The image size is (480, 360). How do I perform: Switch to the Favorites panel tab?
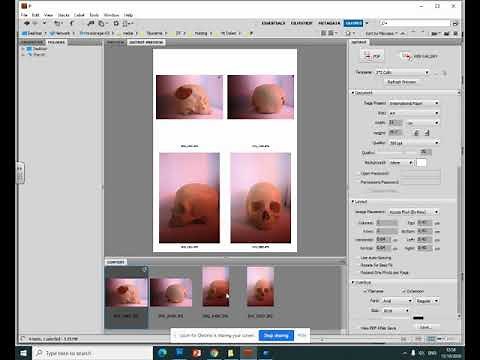(x=32, y=42)
